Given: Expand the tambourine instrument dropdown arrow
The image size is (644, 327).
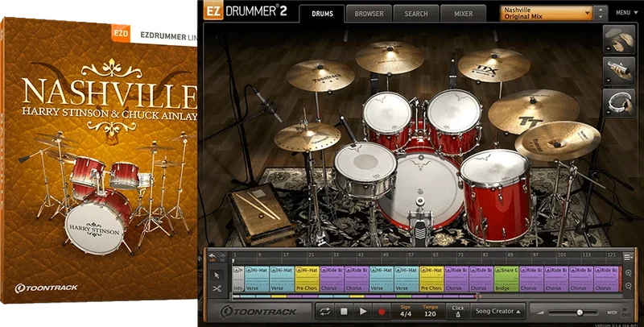Looking at the screenshot, I should coord(608,113).
